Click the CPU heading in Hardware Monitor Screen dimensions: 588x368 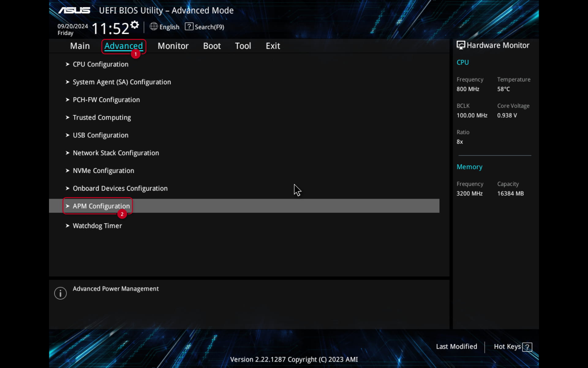(462, 62)
